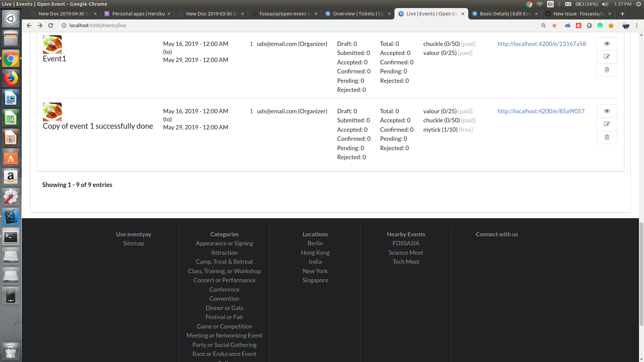Bookmark this page with the star icon
Viewport: 644px width, 362px height.
(554, 25)
